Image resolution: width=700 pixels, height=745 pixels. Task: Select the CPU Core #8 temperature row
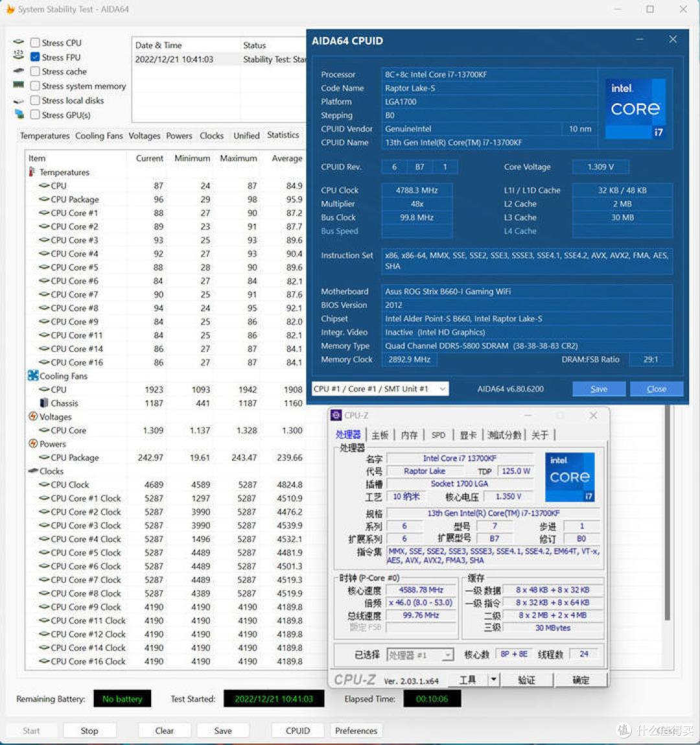165,308
